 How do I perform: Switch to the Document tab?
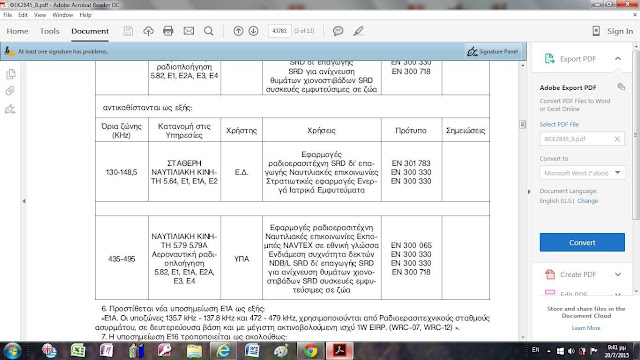click(x=90, y=31)
